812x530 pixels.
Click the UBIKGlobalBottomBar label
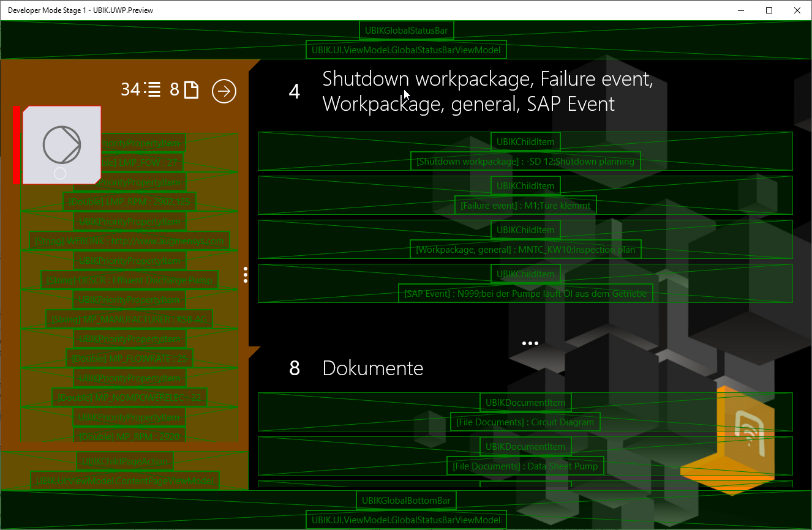406,501
